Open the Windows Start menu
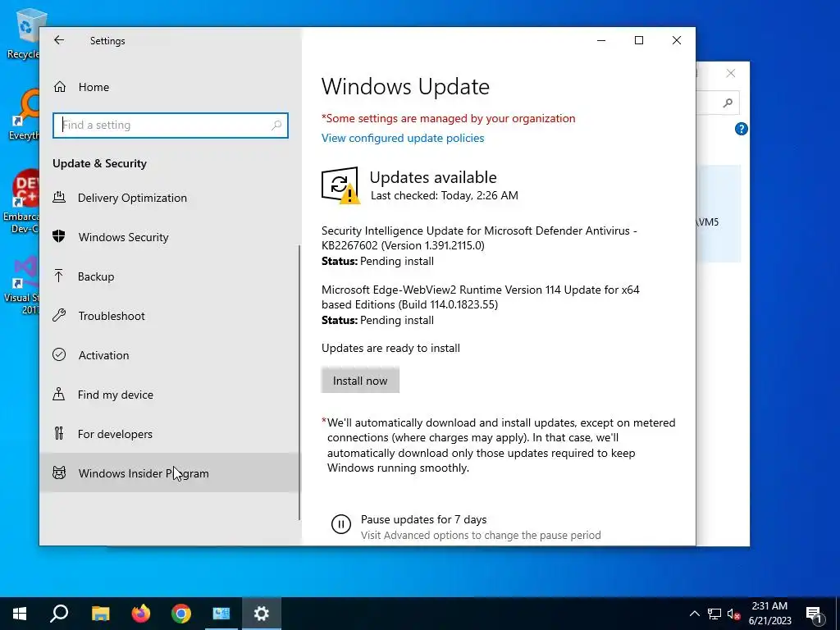840x630 pixels. point(20,614)
